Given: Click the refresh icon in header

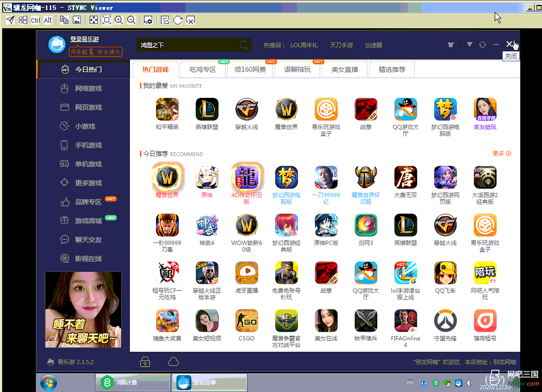Looking at the screenshot, I should tap(483, 45).
